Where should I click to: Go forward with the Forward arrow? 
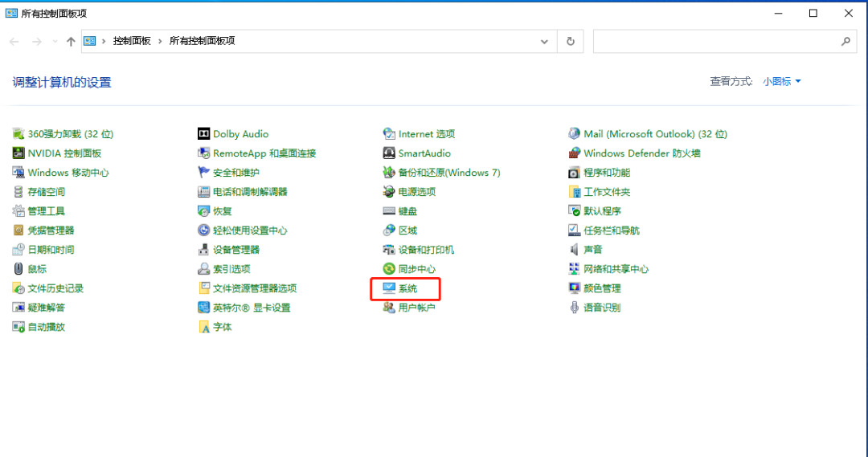tap(36, 42)
